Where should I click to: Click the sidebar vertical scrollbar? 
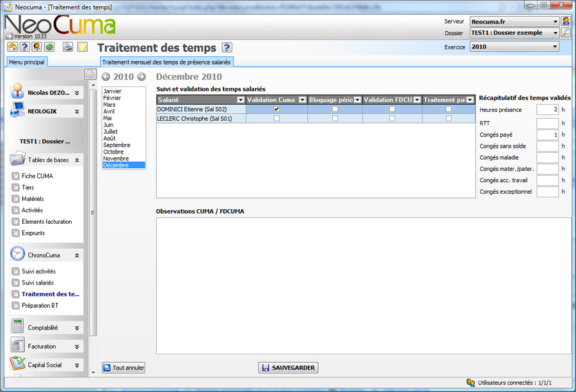[x=93, y=212]
